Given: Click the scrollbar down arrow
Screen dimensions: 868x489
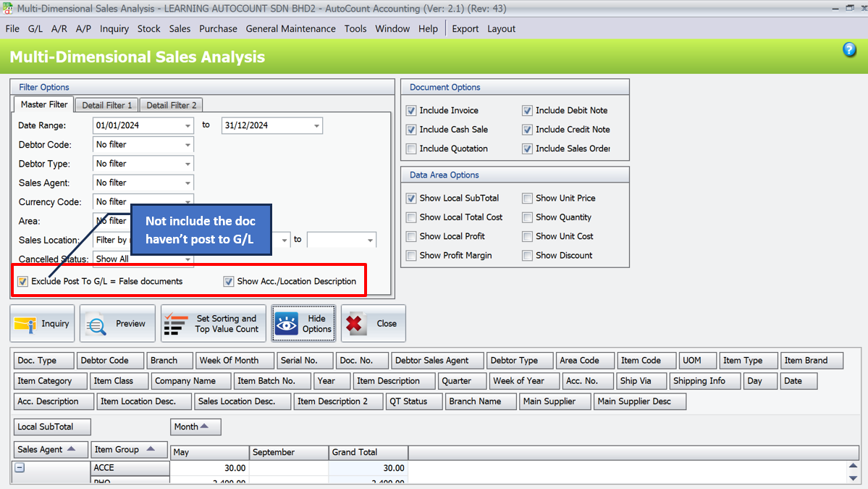Looking at the screenshot, I should click(854, 479).
